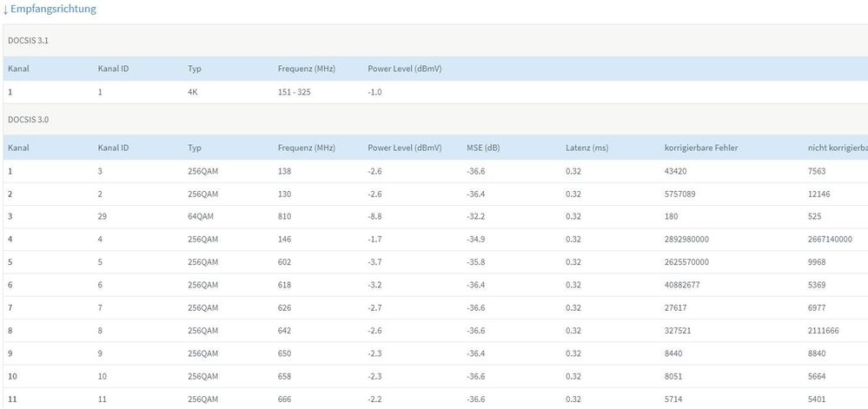The height and width of the screenshot is (409, 868).
Task: Click uncorrectable errors value 6977
Action: point(817,307)
